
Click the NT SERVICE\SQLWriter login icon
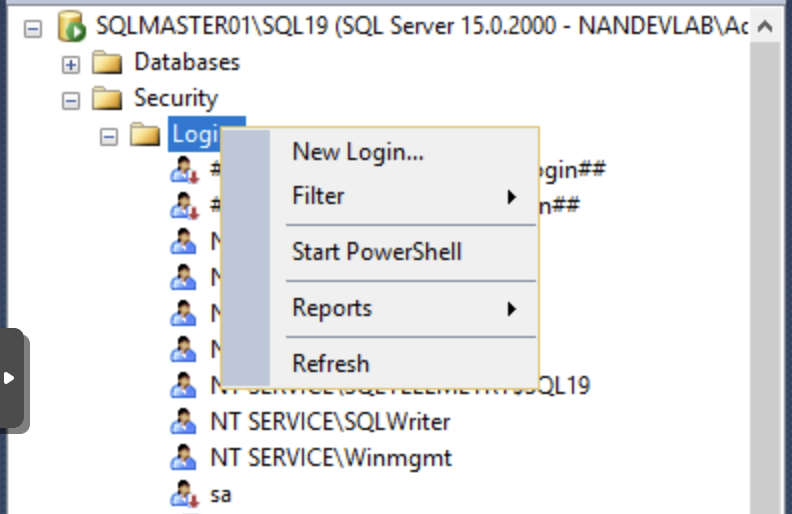coord(183,422)
